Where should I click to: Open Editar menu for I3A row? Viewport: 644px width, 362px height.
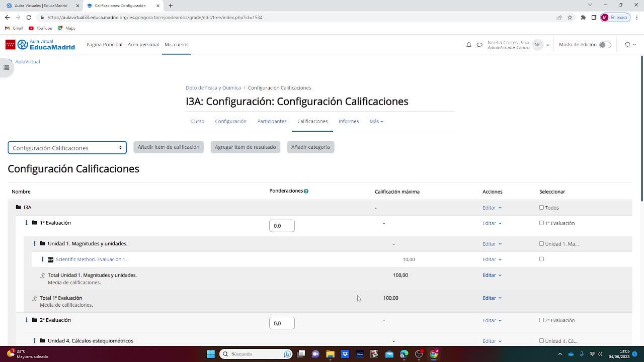tap(492, 208)
